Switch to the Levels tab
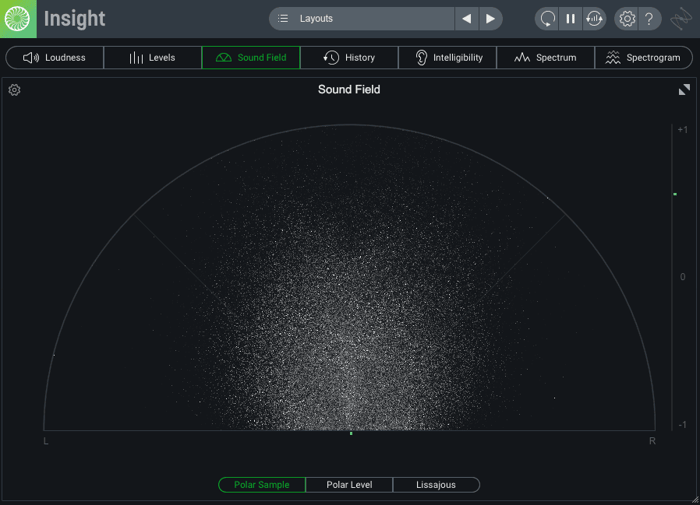 [x=153, y=58]
